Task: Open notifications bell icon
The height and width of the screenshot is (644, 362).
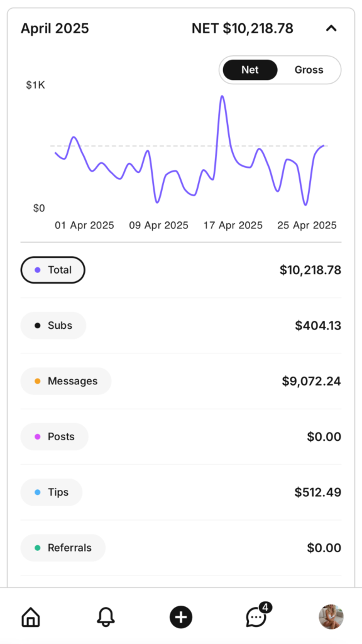Action: pos(106,617)
